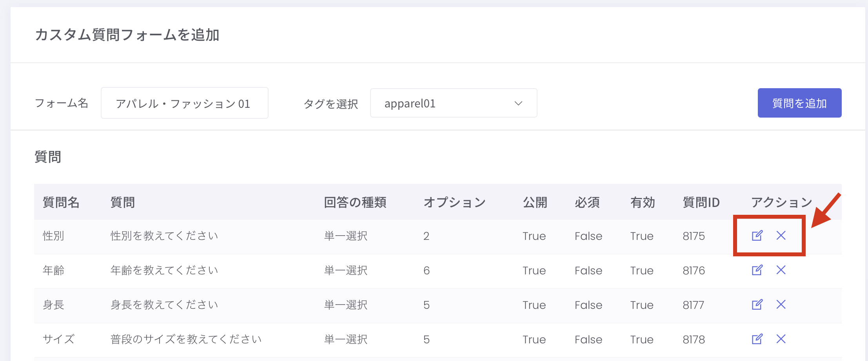Remove the サイズ question

[781, 339]
